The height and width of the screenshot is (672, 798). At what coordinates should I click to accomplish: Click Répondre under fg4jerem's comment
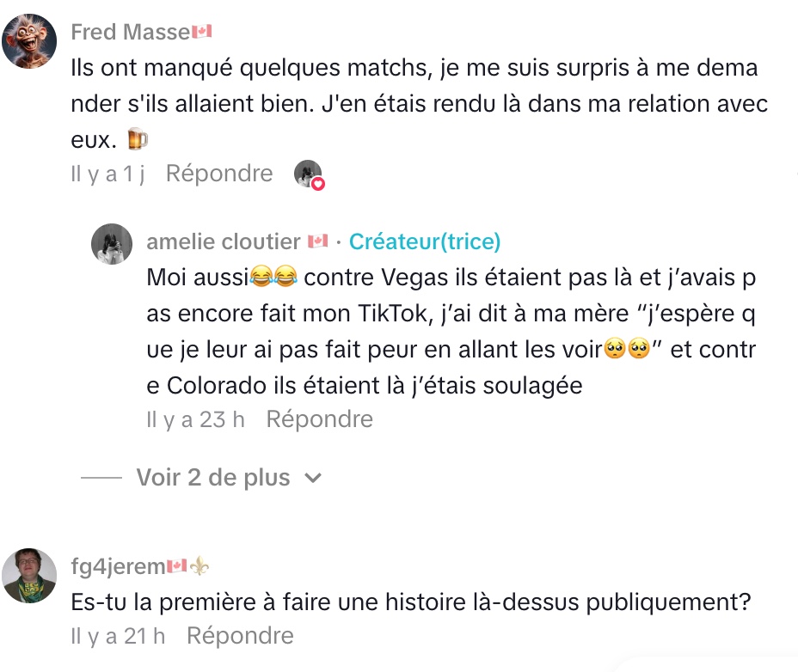click(240, 636)
